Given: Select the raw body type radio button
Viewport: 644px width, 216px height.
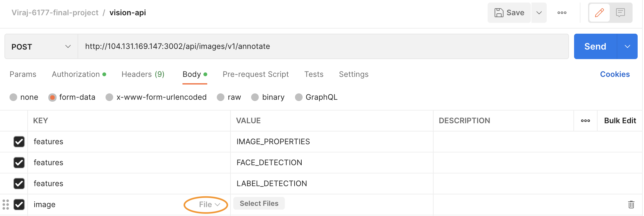Looking at the screenshot, I should (221, 97).
